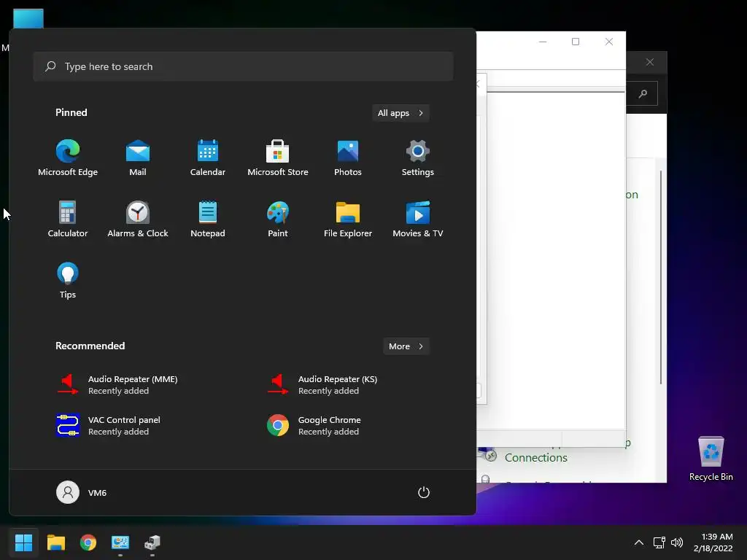Open Microsoft Edge from pinned apps
This screenshot has height=560, width=747.
point(68,158)
